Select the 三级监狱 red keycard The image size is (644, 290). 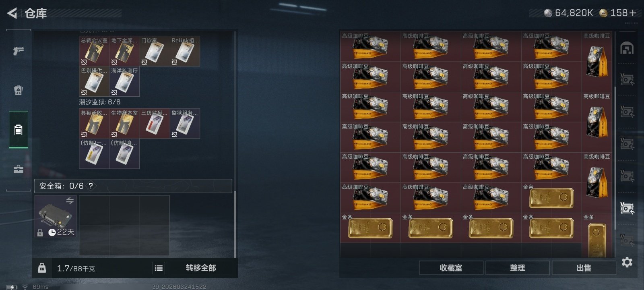tap(155, 124)
